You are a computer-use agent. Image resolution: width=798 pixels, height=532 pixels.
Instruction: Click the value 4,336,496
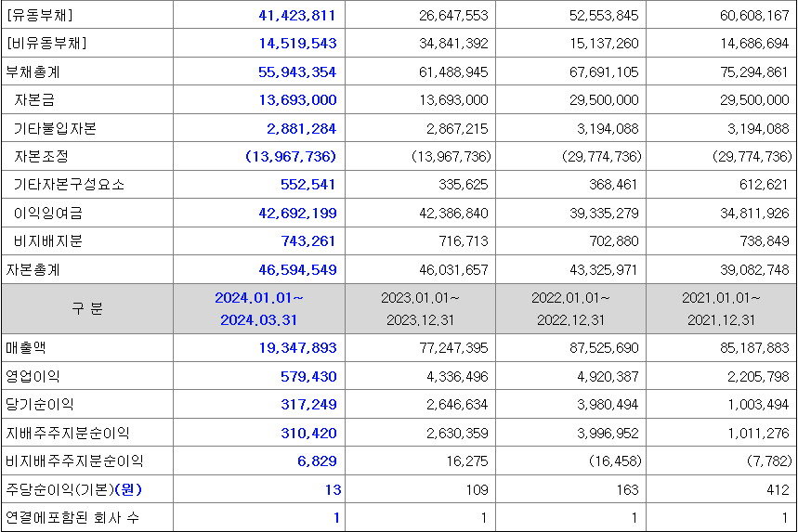(x=457, y=376)
